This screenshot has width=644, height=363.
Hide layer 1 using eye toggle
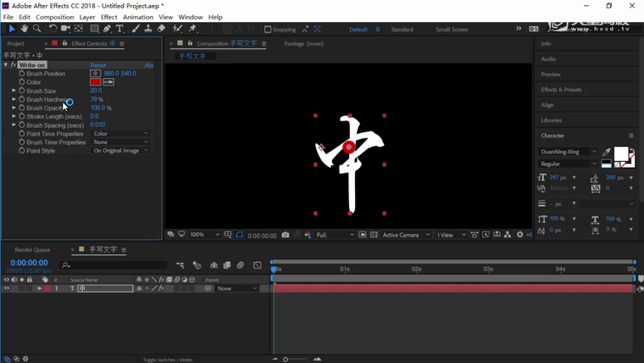click(x=7, y=288)
